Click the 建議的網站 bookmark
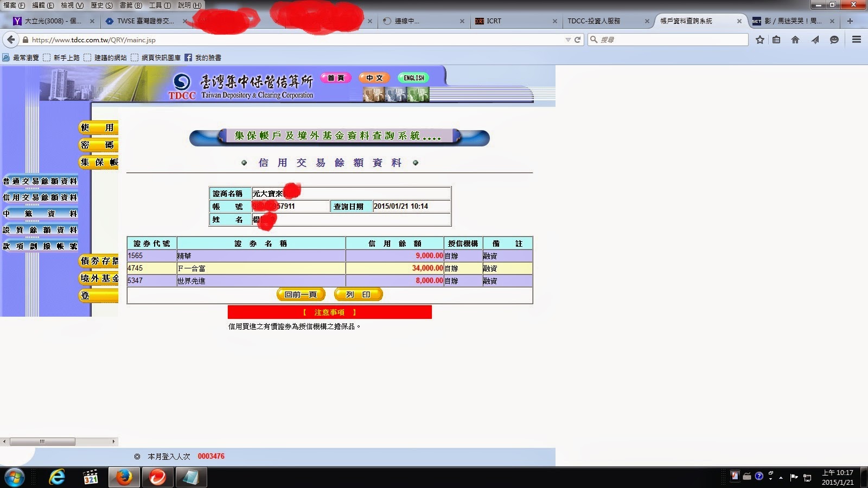The height and width of the screenshot is (488, 868). [x=105, y=57]
